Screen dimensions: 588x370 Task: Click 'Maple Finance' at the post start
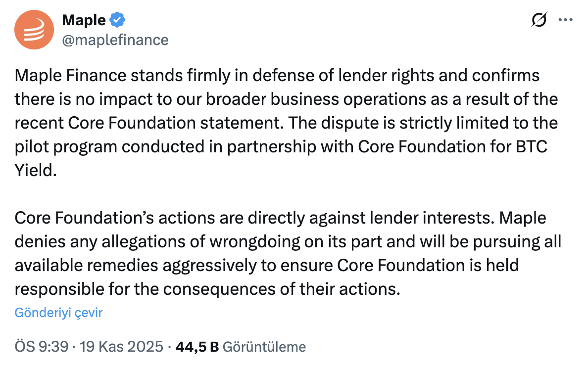click(68, 76)
